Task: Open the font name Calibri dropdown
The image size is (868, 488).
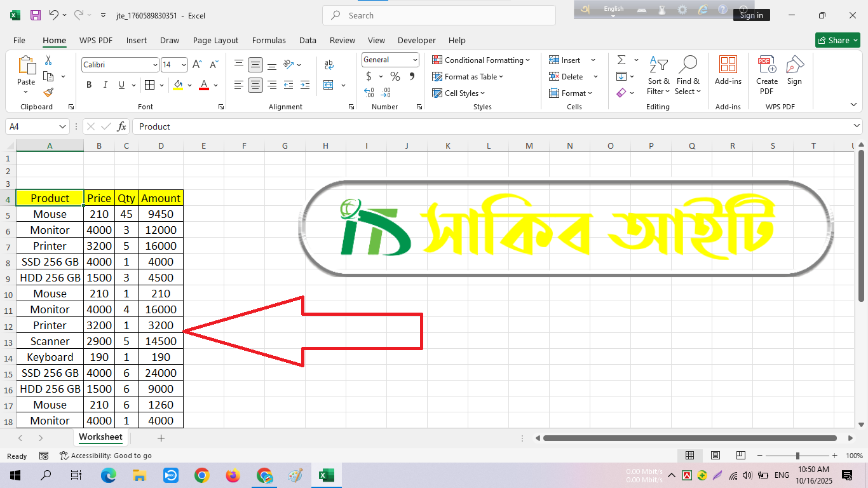Action: point(155,65)
